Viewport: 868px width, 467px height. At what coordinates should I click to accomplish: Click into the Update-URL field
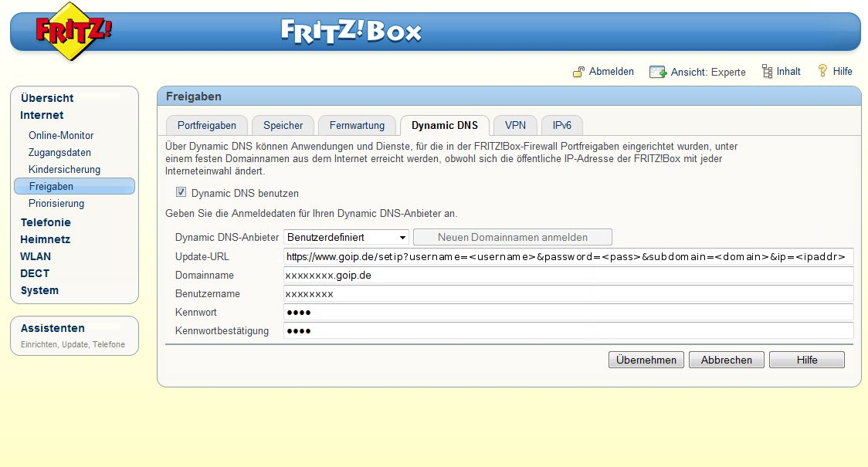[568, 256]
